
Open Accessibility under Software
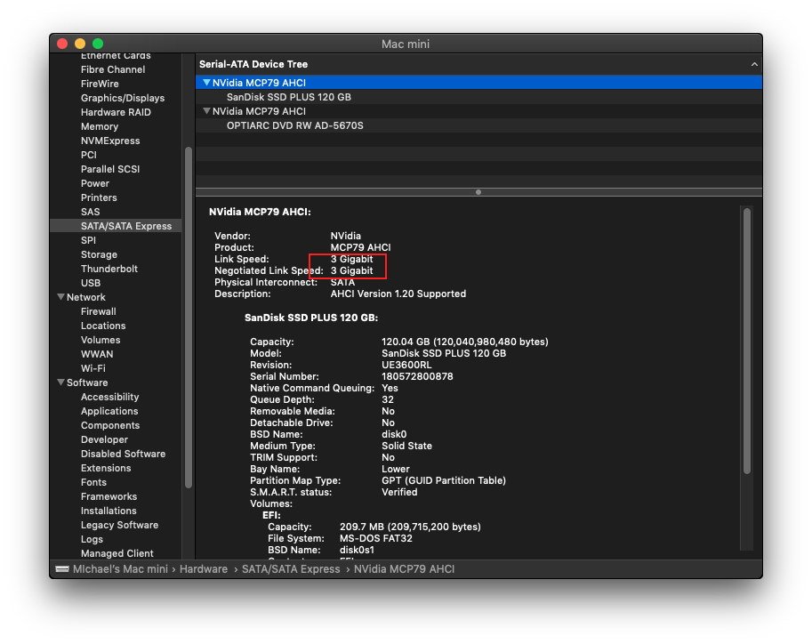click(109, 397)
